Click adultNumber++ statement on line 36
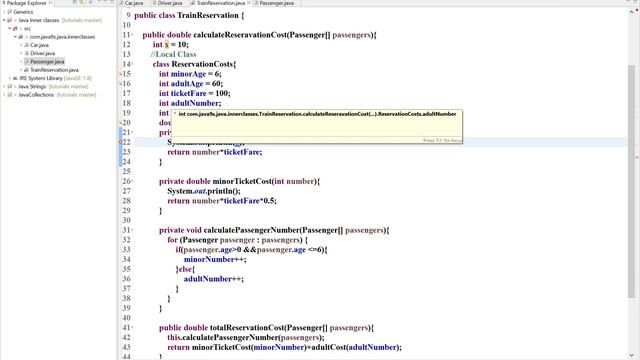Viewport: 640px width, 360px height. coord(213,279)
